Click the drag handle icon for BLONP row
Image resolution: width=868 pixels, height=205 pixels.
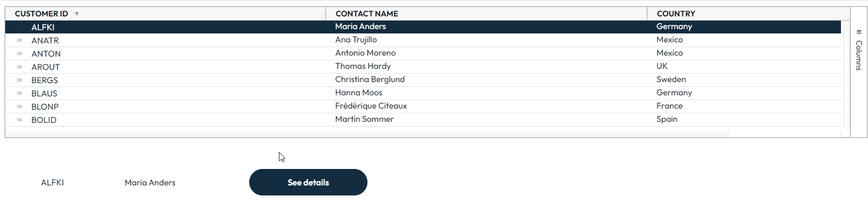pyautogui.click(x=20, y=106)
